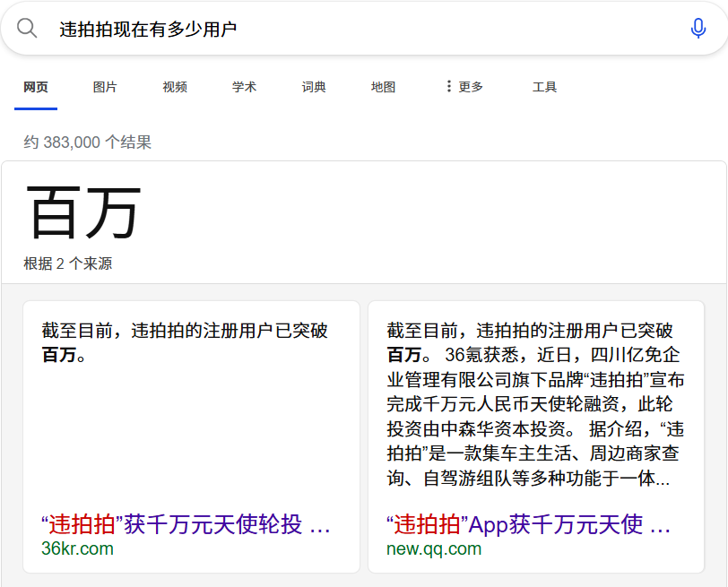Open the 视频 tab
Viewport: 728px width, 587px height.
pos(175,87)
